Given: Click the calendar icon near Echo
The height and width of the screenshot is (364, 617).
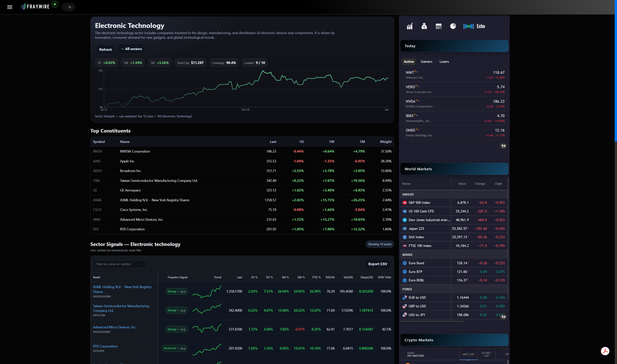Looking at the screenshot, I should coord(438,26).
